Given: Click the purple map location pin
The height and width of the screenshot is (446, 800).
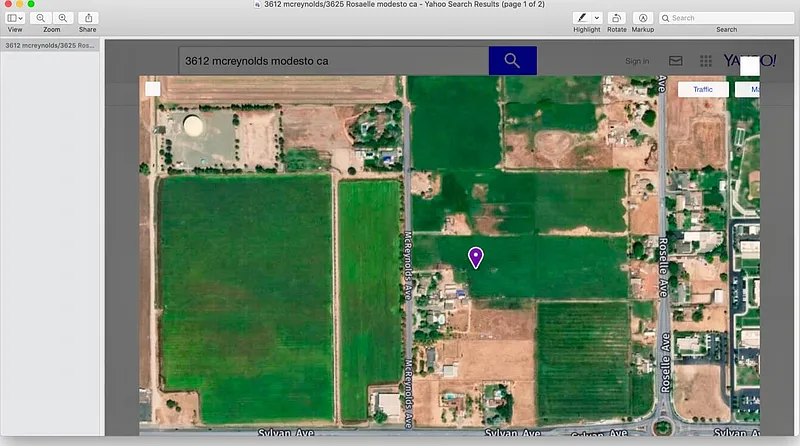Looking at the screenshot, I should 476,258.
